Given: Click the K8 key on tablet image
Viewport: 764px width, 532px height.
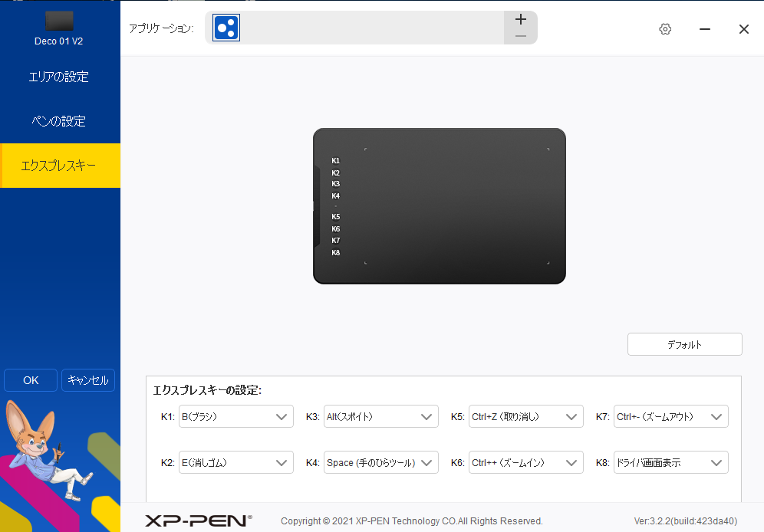Looking at the screenshot, I should 336,253.
